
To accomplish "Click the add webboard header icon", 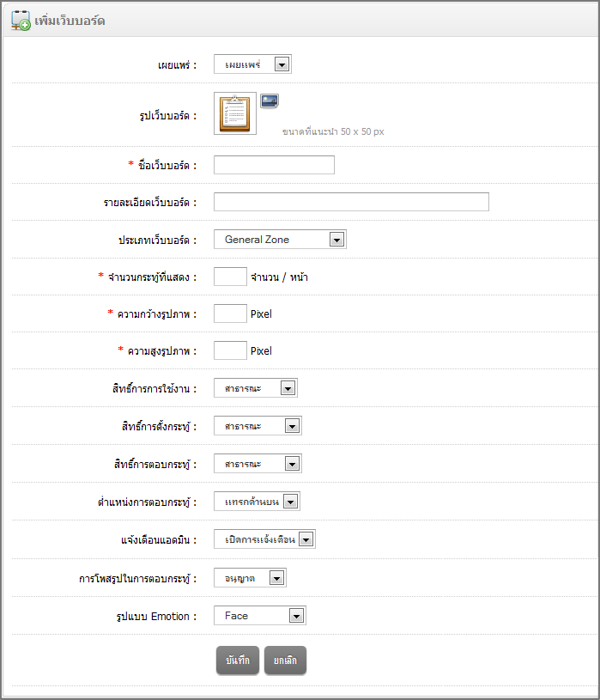I will tap(21, 20).
